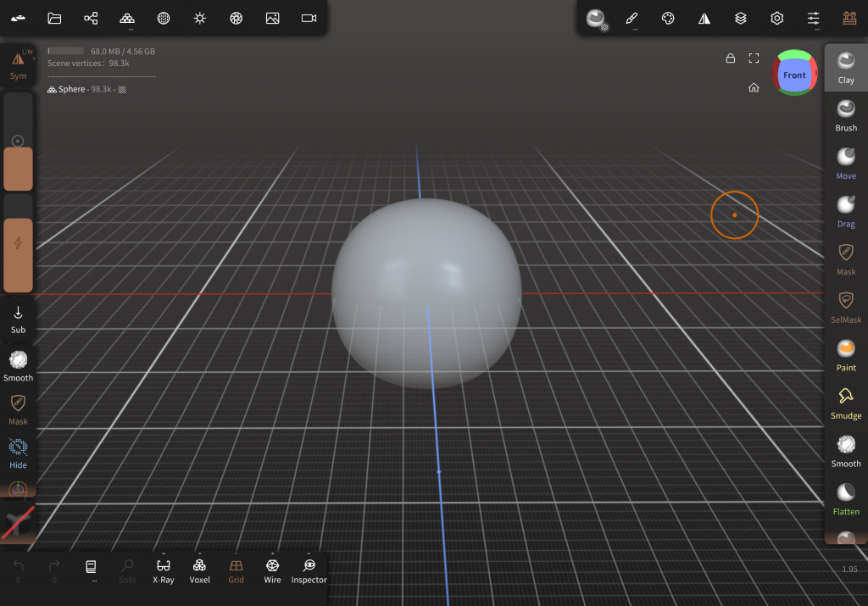868x606 pixels.
Task: Toggle the Mask shortcut on the left bar
Action: 19,410
